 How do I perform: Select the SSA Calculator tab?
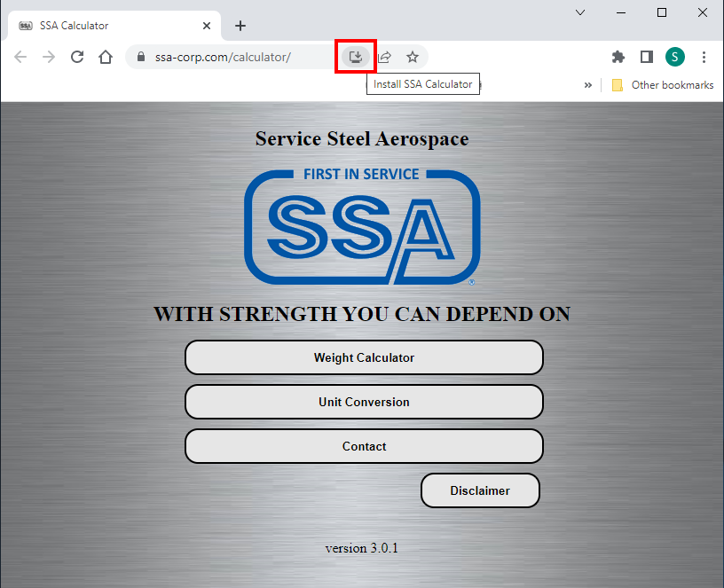point(114,26)
